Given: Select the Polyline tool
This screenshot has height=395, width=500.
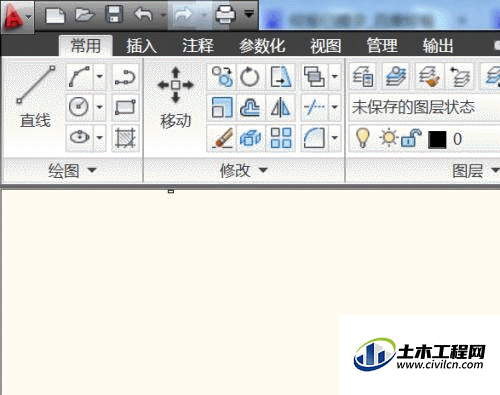Looking at the screenshot, I should tap(125, 77).
